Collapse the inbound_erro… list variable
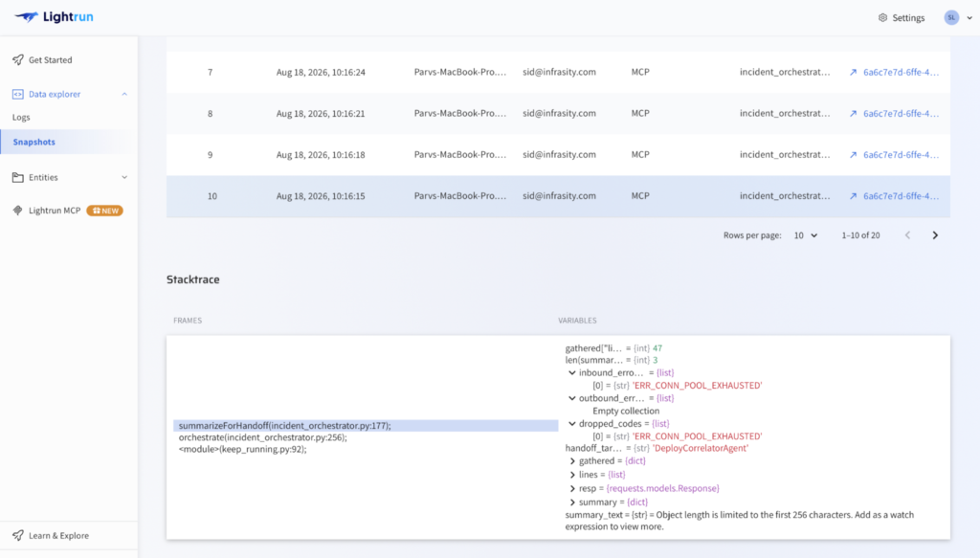980x558 pixels. click(572, 373)
